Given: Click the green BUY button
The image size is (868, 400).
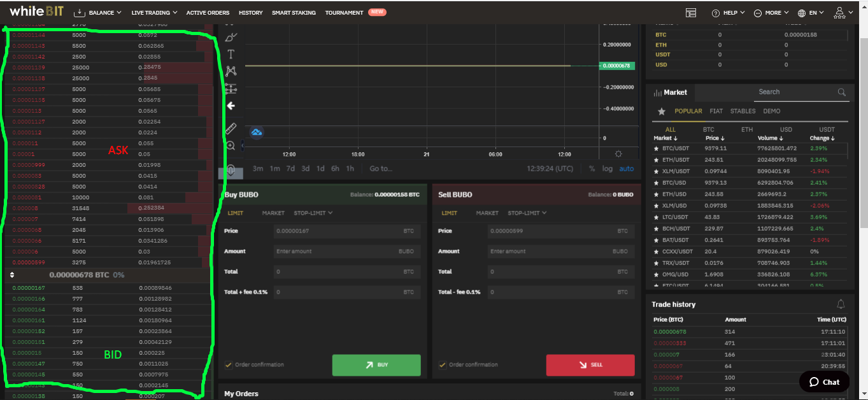Looking at the screenshot, I should pos(376,365).
